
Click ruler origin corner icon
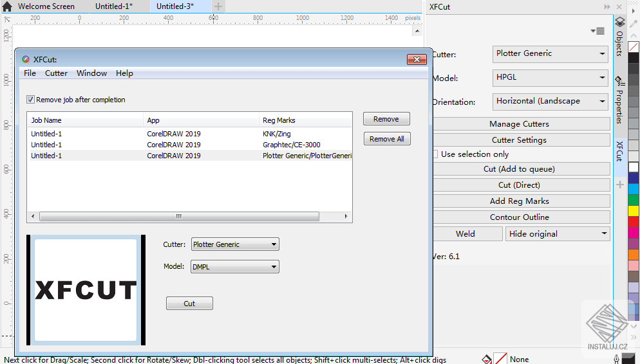tap(7, 19)
